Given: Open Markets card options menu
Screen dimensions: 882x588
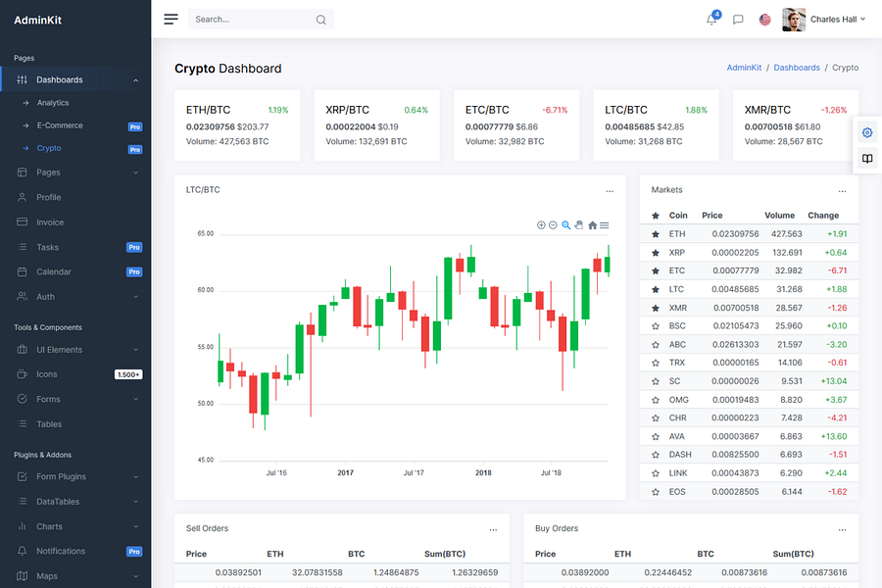Looking at the screenshot, I should (842, 191).
